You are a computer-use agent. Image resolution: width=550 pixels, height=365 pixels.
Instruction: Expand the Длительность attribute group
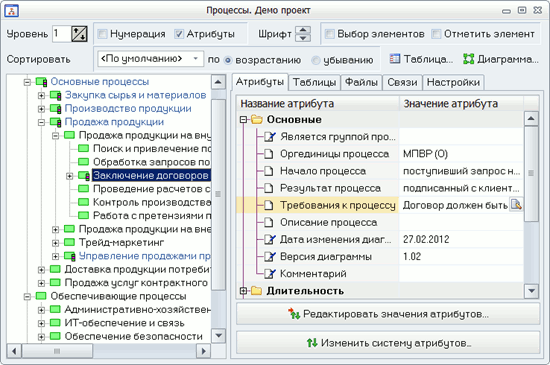(x=243, y=291)
